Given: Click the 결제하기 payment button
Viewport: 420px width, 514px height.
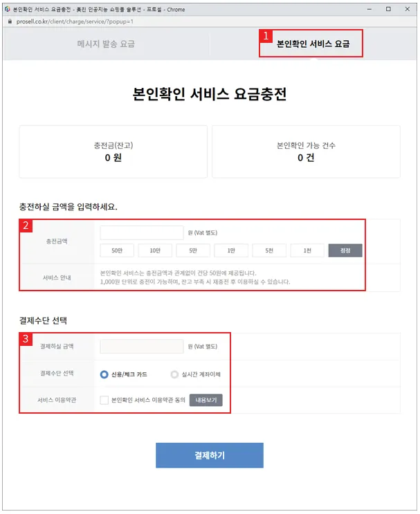Looking at the screenshot, I should pyautogui.click(x=209, y=455).
